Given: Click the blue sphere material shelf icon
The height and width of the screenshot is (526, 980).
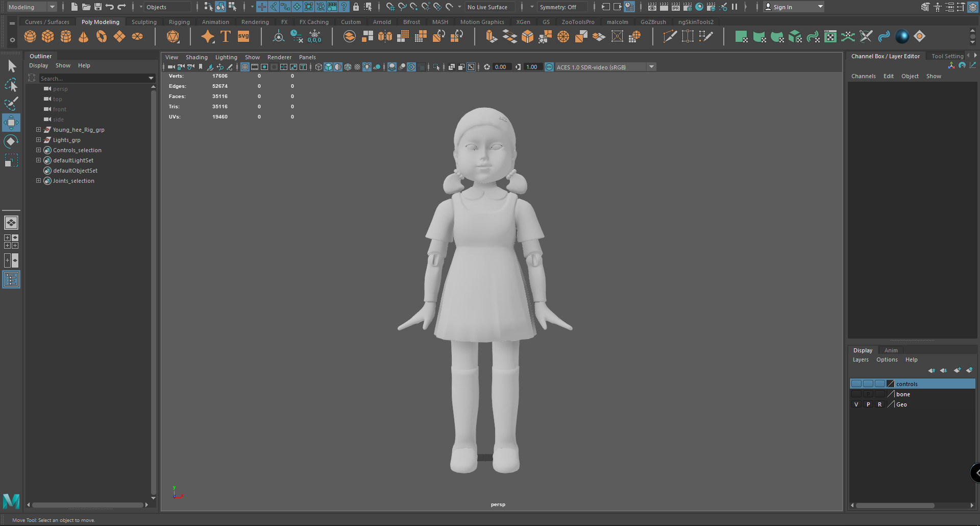Looking at the screenshot, I should [x=902, y=36].
